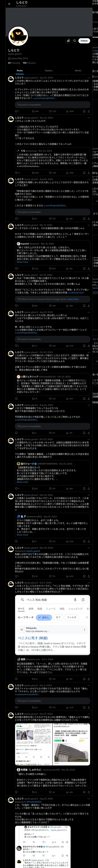Open the Grok icon on the profile header

(68, 41)
